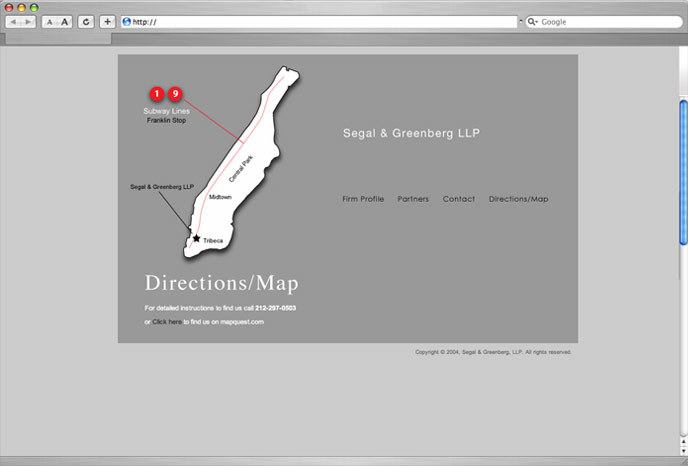Go forward with the browser forward arrow
688x466 pixels.
pyautogui.click(x=28, y=22)
